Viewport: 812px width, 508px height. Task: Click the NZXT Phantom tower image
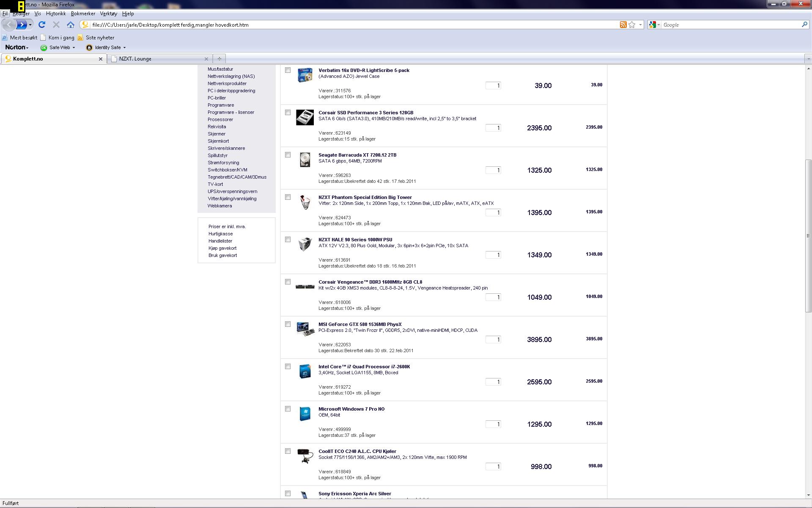pyautogui.click(x=304, y=202)
